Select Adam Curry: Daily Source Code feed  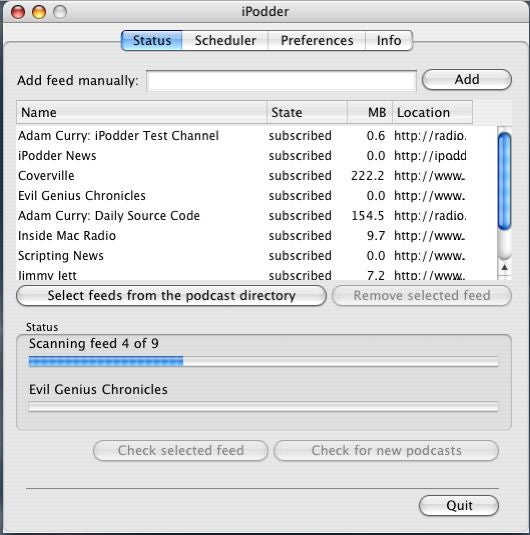click(257, 216)
